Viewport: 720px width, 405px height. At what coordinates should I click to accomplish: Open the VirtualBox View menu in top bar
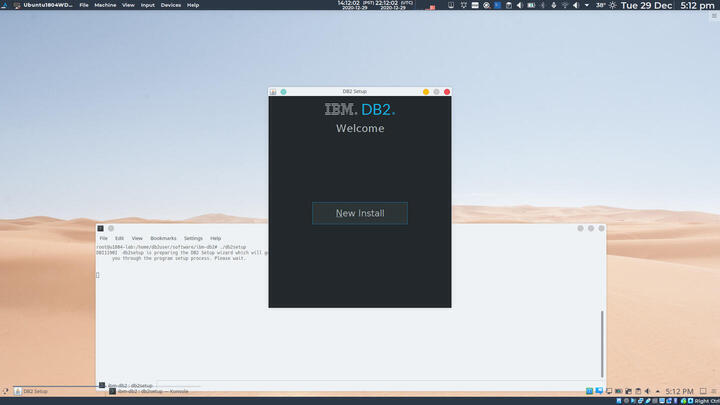(x=128, y=5)
